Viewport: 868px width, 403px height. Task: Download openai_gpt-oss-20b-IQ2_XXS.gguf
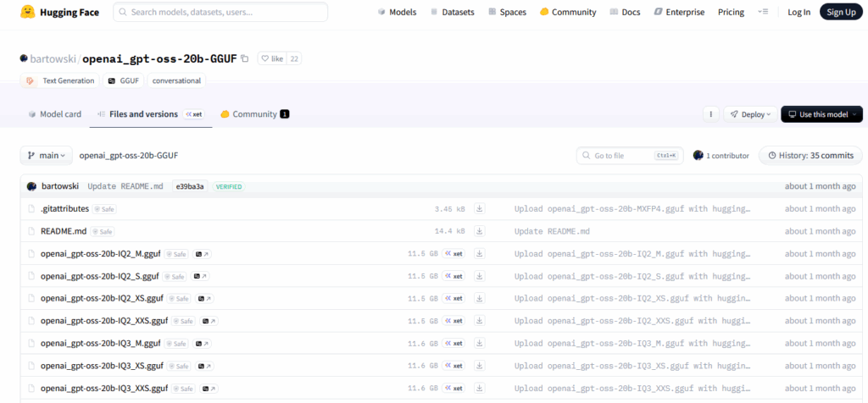pos(480,321)
